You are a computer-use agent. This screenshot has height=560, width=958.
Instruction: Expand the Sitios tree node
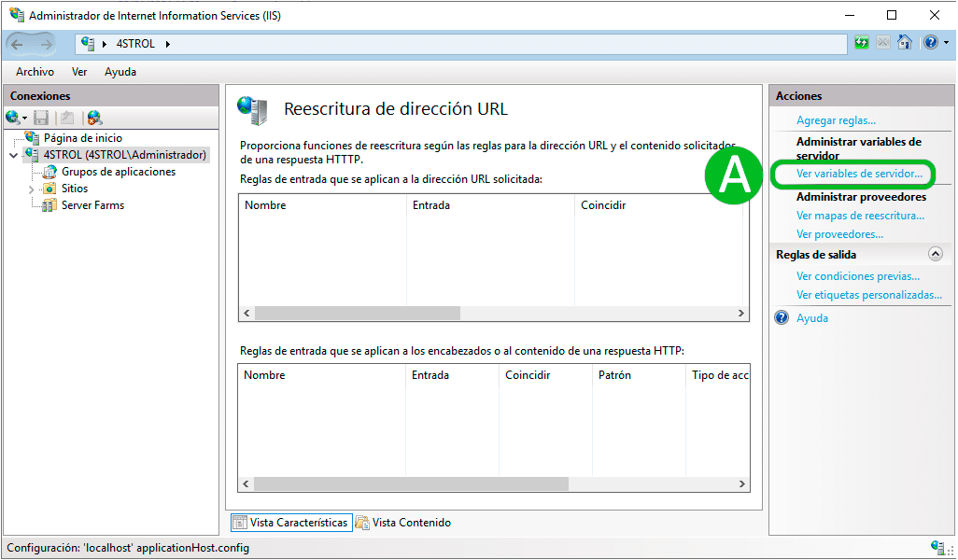(31, 189)
